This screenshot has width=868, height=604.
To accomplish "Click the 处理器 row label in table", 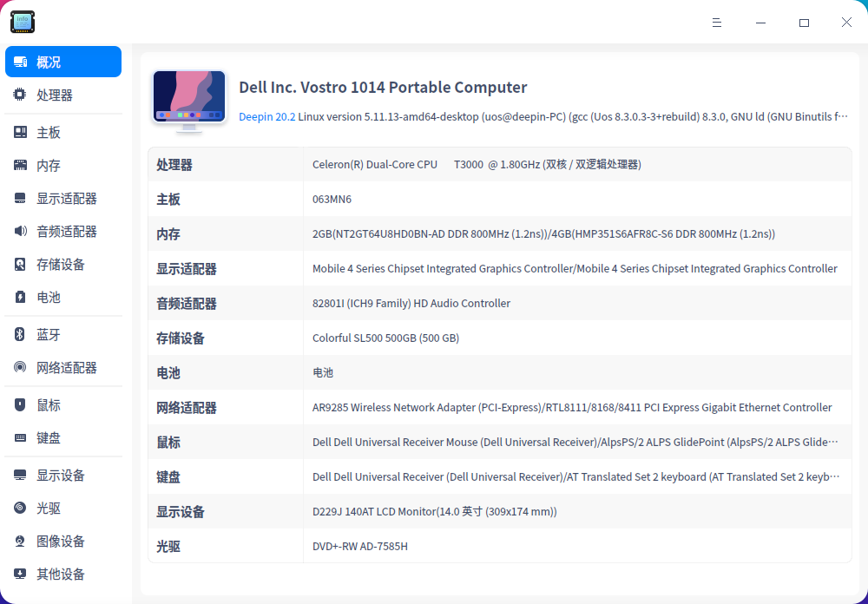I will click(174, 165).
